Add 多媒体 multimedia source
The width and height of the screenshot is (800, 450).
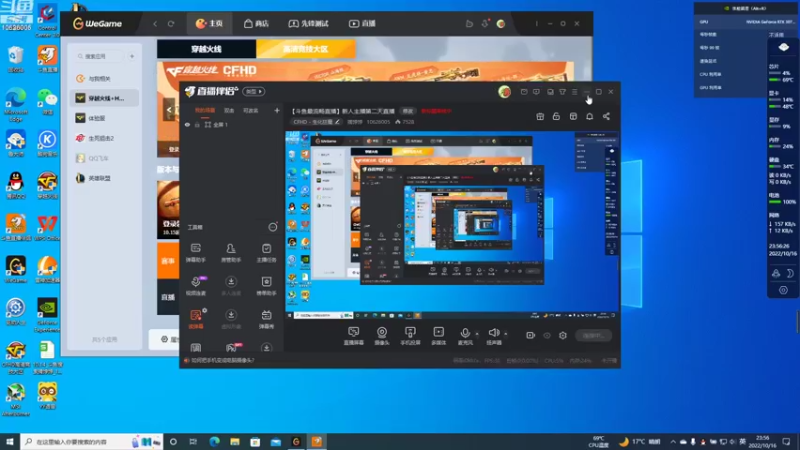click(x=439, y=336)
